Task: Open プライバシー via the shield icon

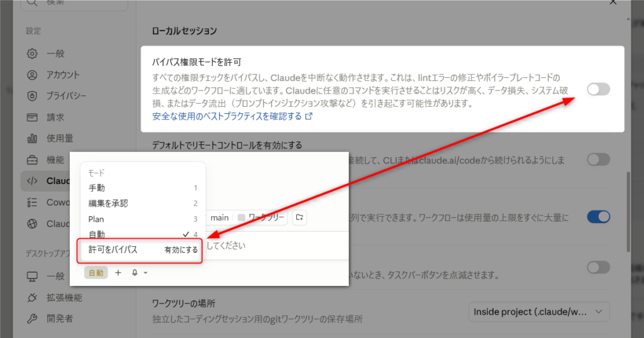Action: [x=32, y=96]
